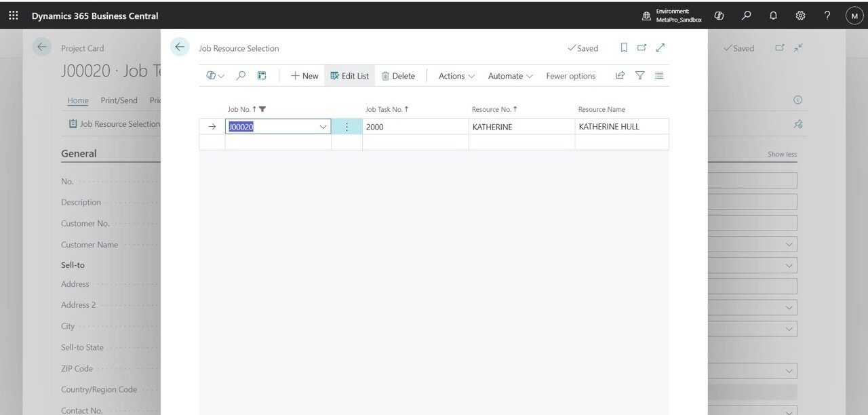Click the Delete button

click(x=398, y=76)
